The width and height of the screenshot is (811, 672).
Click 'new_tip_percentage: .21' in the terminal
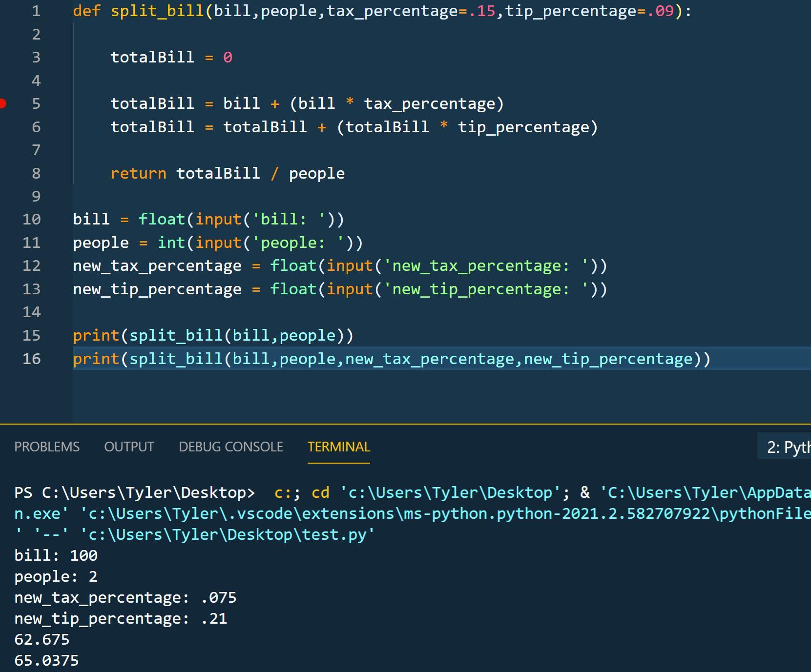121,618
